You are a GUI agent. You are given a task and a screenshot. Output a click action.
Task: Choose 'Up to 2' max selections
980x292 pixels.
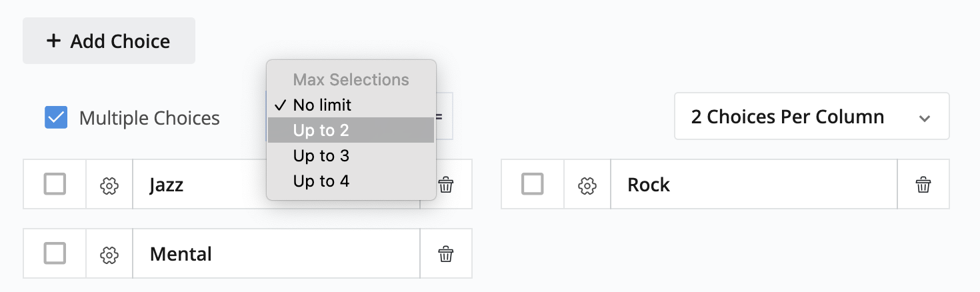pos(321,131)
